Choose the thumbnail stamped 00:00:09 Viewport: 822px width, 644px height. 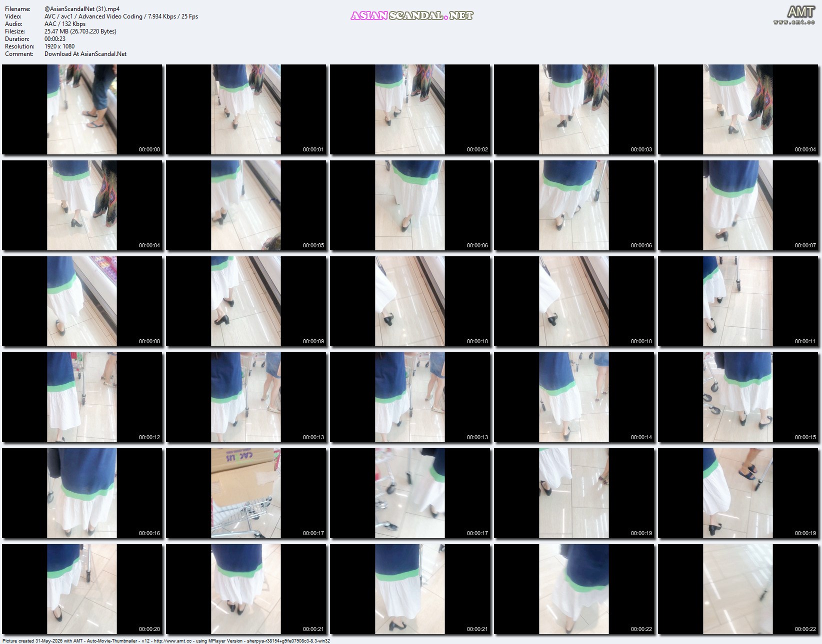click(x=246, y=301)
